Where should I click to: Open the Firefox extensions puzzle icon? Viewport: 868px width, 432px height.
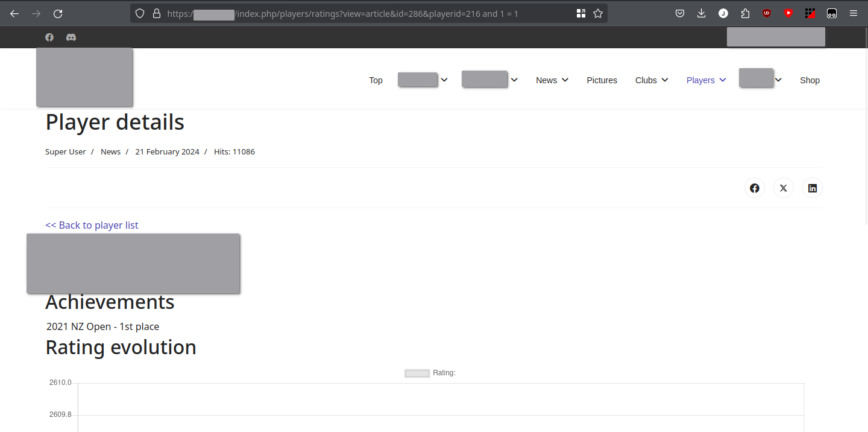pyautogui.click(x=745, y=13)
